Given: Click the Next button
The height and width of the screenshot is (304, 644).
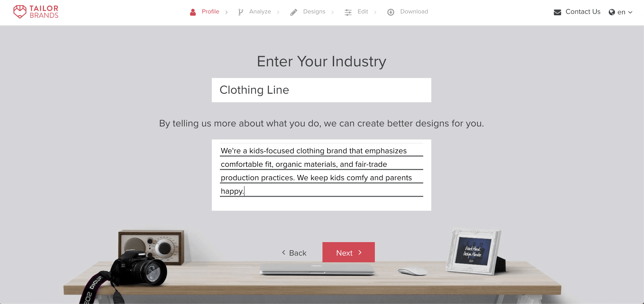Looking at the screenshot, I should (x=348, y=252).
